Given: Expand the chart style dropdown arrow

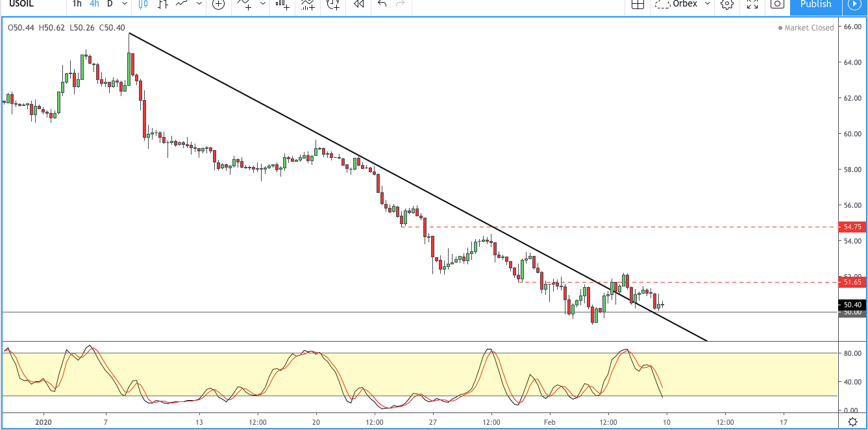Looking at the screenshot, I should point(199,4).
